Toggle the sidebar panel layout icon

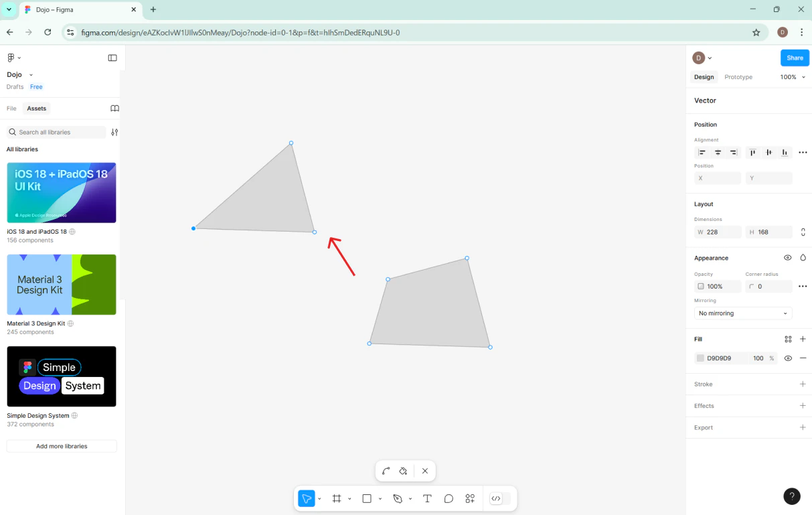(112, 58)
